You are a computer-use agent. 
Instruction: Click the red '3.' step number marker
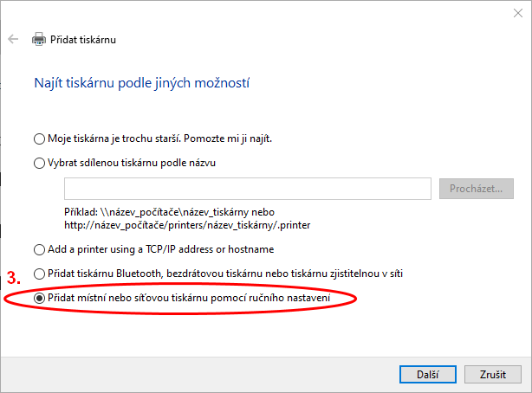point(13,280)
